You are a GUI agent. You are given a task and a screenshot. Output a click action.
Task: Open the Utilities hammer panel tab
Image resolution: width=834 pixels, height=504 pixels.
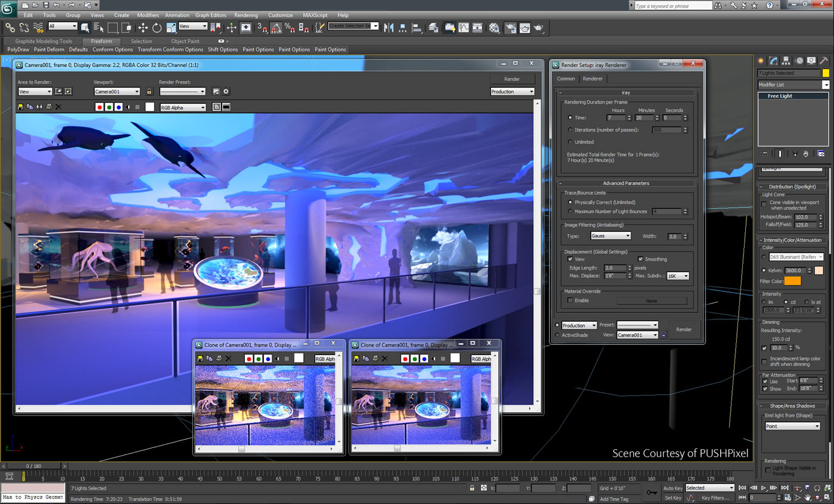click(x=824, y=61)
